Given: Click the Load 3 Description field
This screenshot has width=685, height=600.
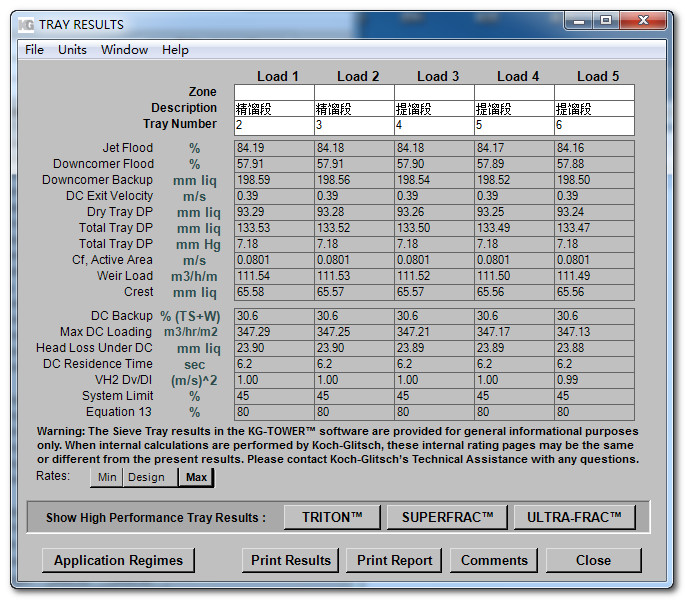Looking at the screenshot, I should coord(434,109).
